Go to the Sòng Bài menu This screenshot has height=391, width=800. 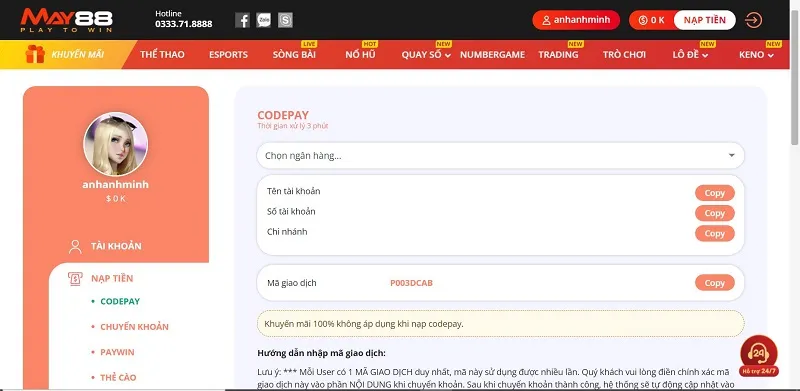294,55
